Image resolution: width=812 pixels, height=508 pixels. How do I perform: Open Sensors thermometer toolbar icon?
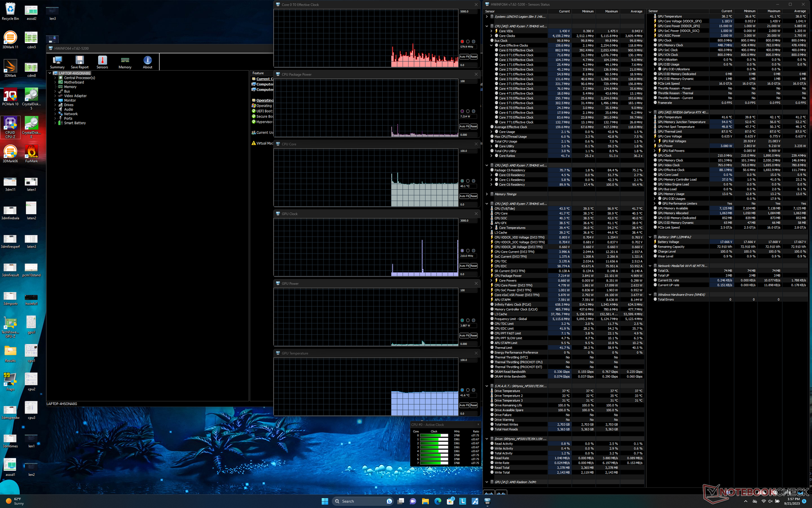[x=102, y=62]
